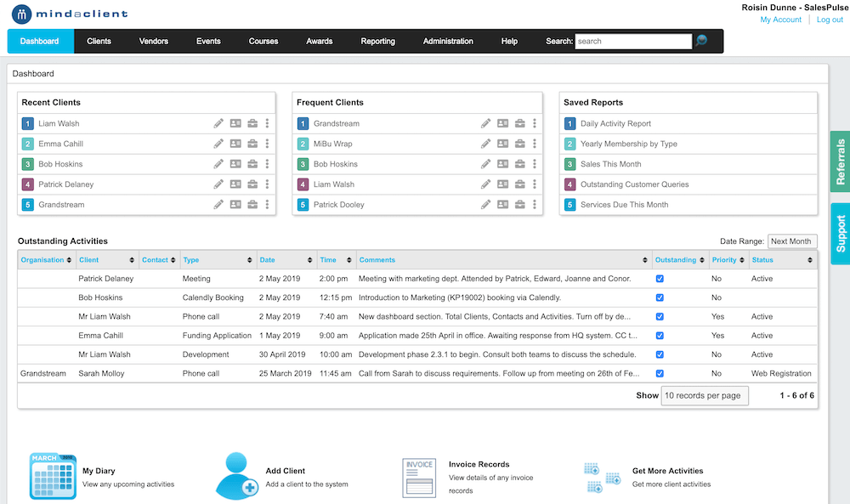
Task: Open the Support side tab
Action: click(841, 234)
